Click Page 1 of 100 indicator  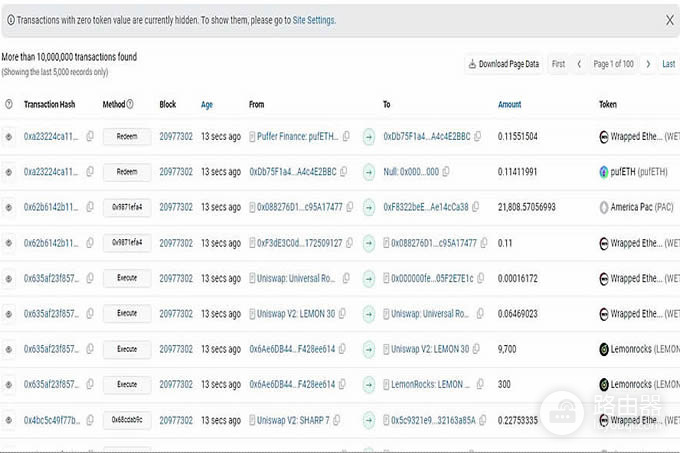coord(613,64)
